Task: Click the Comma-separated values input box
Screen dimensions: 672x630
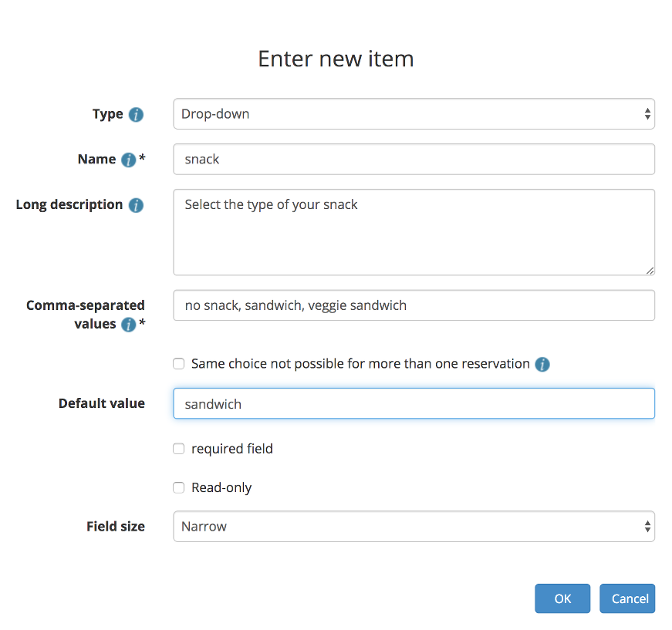Action: click(414, 305)
